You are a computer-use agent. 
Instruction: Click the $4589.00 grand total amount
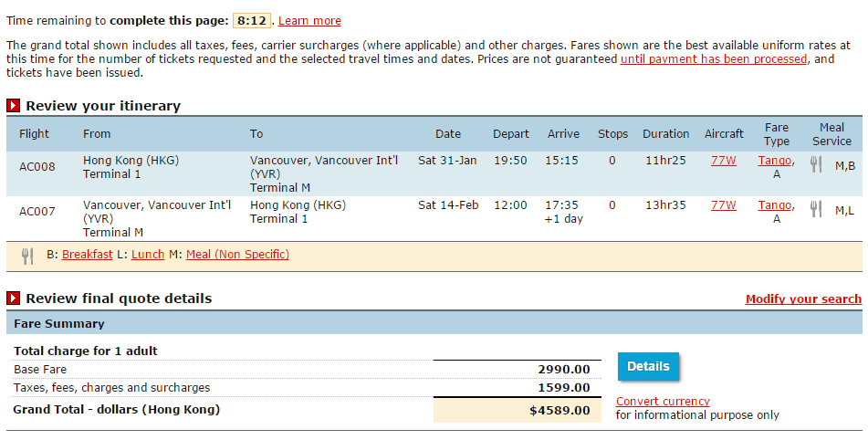pyautogui.click(x=559, y=411)
